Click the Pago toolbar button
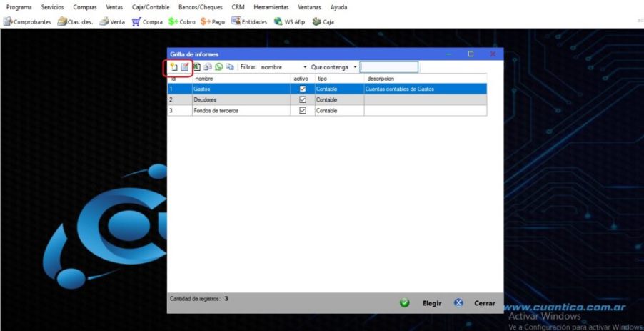644x331 pixels. [213, 21]
